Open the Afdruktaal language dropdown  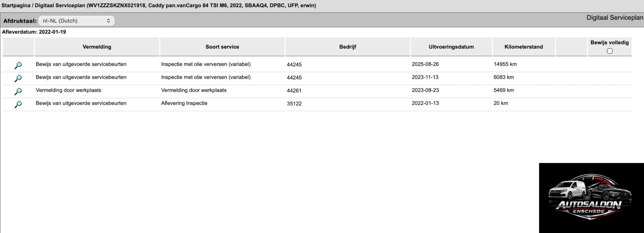[x=76, y=21]
